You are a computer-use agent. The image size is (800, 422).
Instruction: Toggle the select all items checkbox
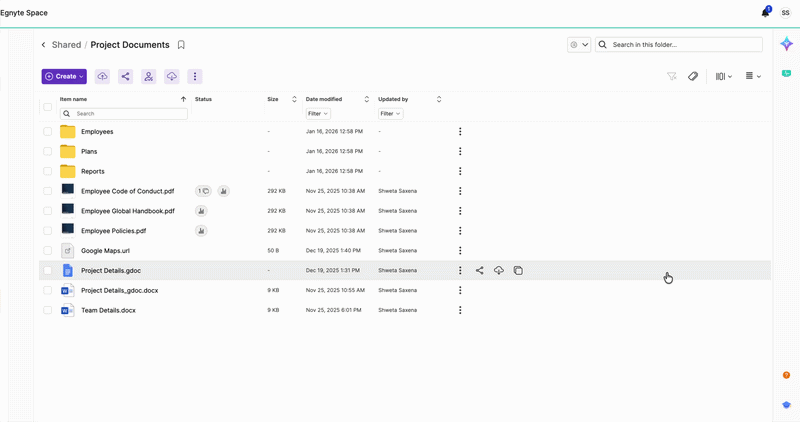47,107
